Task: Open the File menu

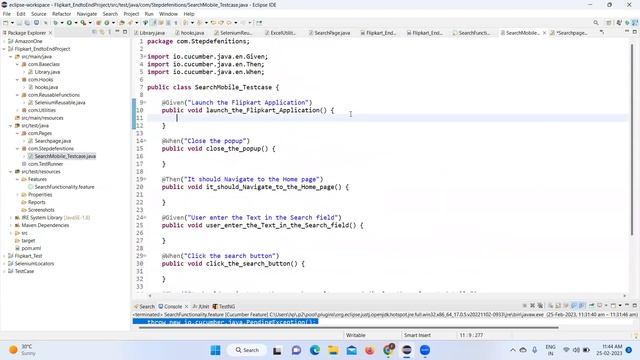Action: click(x=7, y=14)
